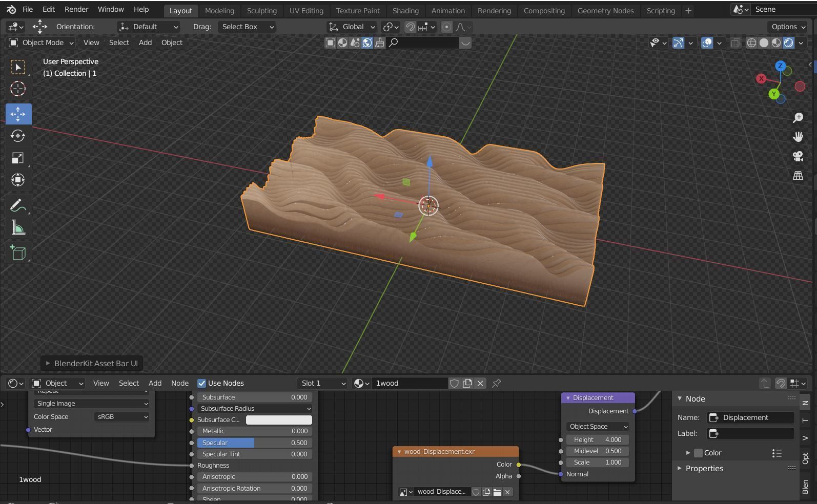Activate the Move tool
The image size is (817, 504).
(x=18, y=114)
